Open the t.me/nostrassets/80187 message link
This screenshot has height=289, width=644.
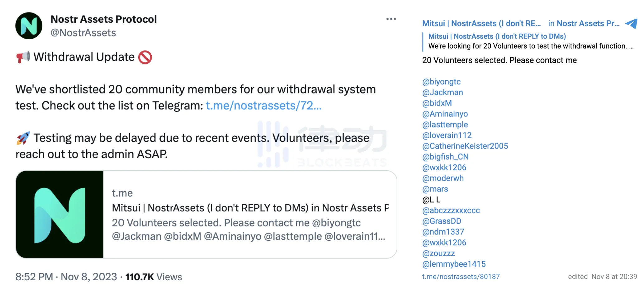[x=461, y=277]
